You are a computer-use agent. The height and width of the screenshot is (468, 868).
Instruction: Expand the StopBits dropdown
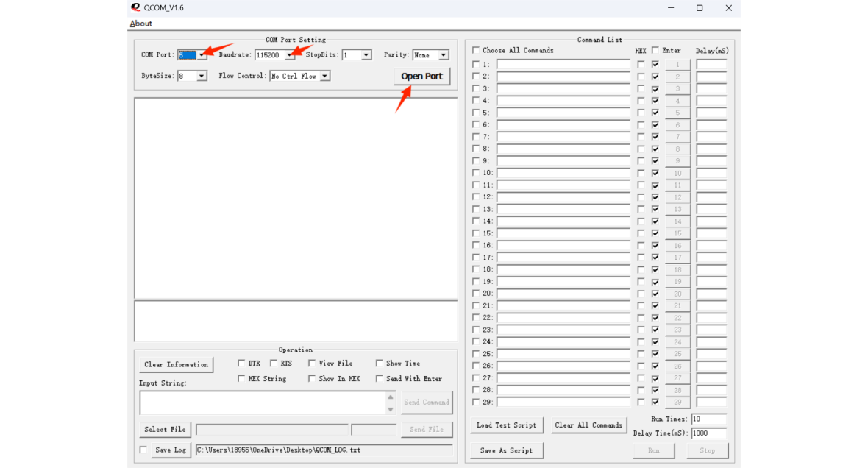click(366, 55)
